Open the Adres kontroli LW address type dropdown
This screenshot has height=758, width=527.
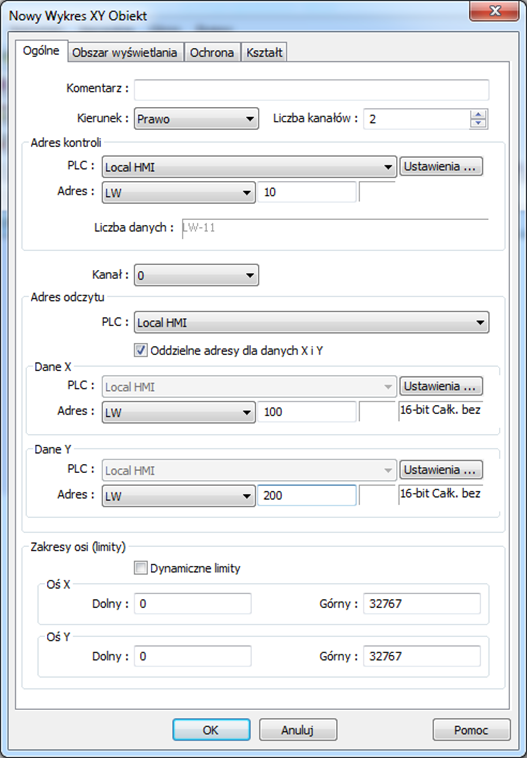tap(178, 193)
